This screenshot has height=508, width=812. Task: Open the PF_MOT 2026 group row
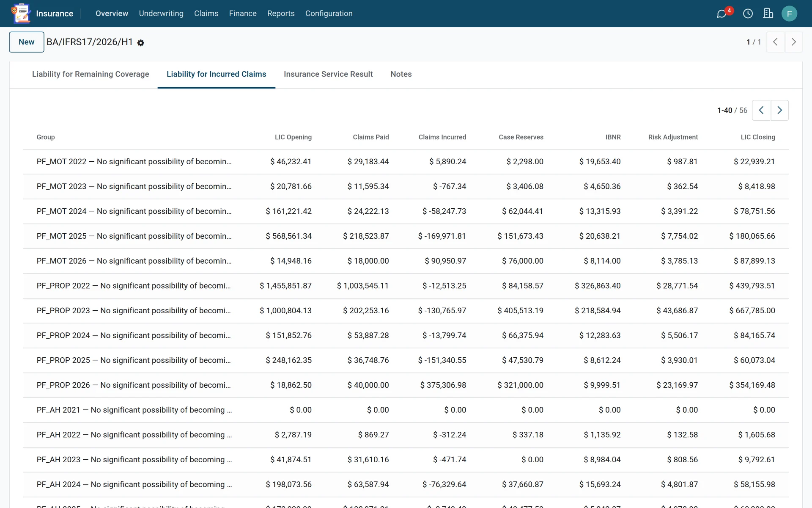406,261
